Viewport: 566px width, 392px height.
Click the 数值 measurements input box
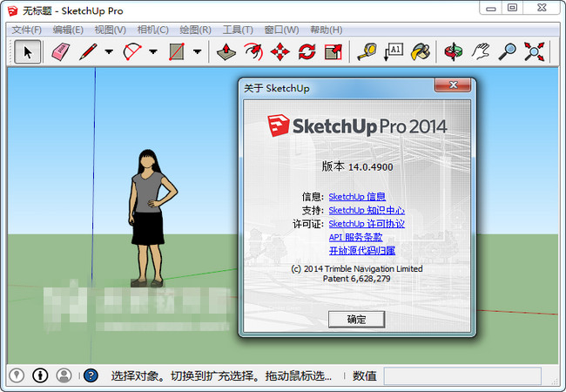pos(462,376)
